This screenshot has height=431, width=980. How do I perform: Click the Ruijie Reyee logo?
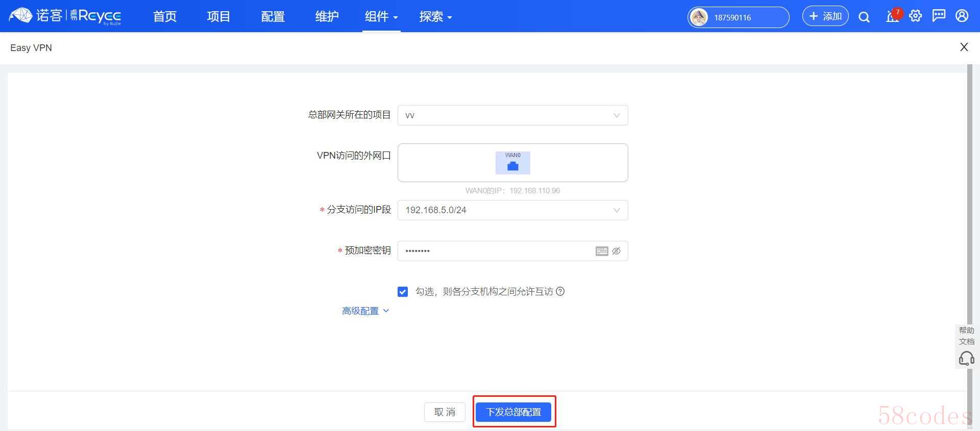pos(65,16)
